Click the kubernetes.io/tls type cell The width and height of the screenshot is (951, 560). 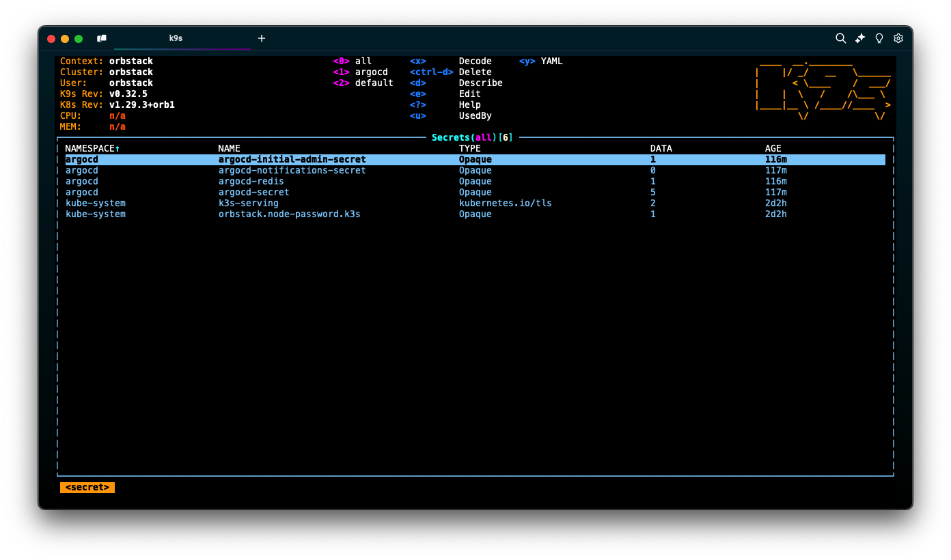[506, 203]
